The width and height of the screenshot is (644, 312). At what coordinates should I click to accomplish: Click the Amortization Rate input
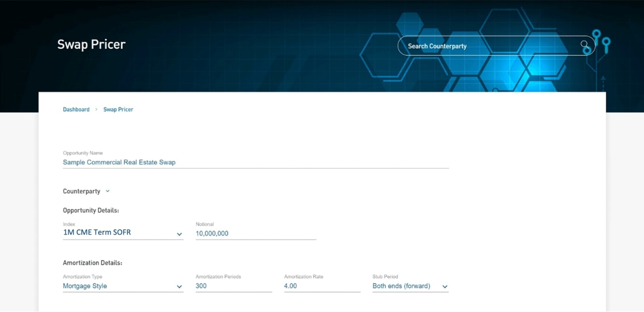(x=321, y=286)
